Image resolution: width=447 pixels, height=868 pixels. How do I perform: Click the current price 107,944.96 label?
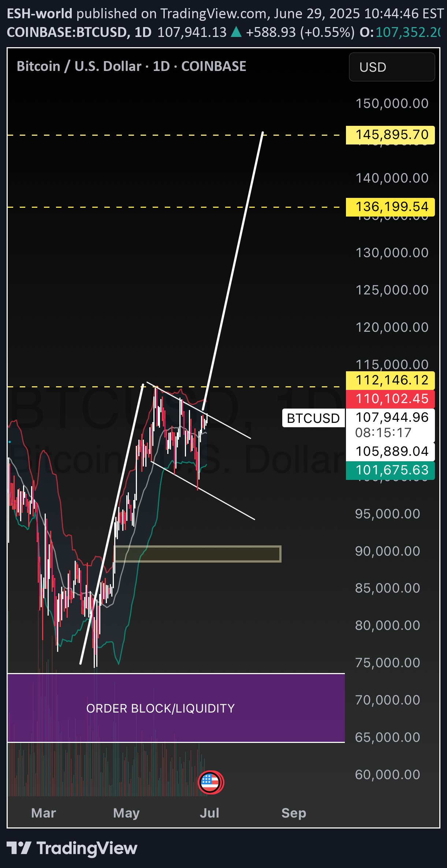392,417
